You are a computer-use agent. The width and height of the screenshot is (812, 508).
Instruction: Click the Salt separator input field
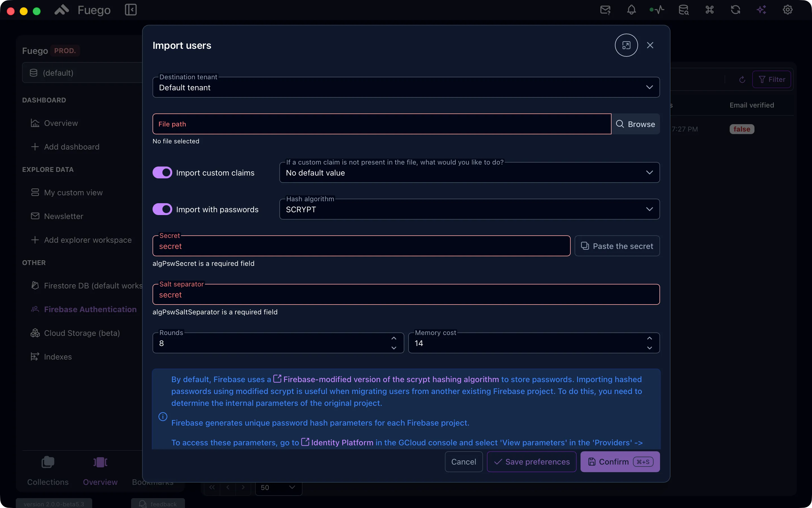[406, 294]
